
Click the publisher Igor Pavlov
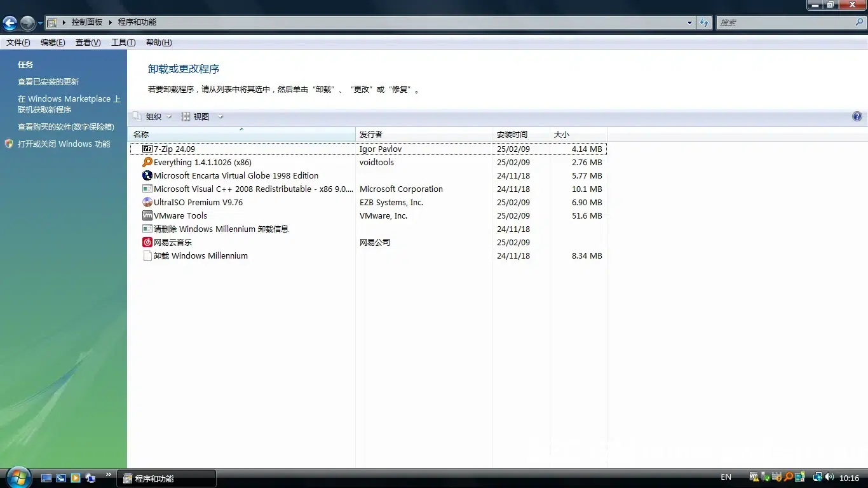pyautogui.click(x=381, y=149)
